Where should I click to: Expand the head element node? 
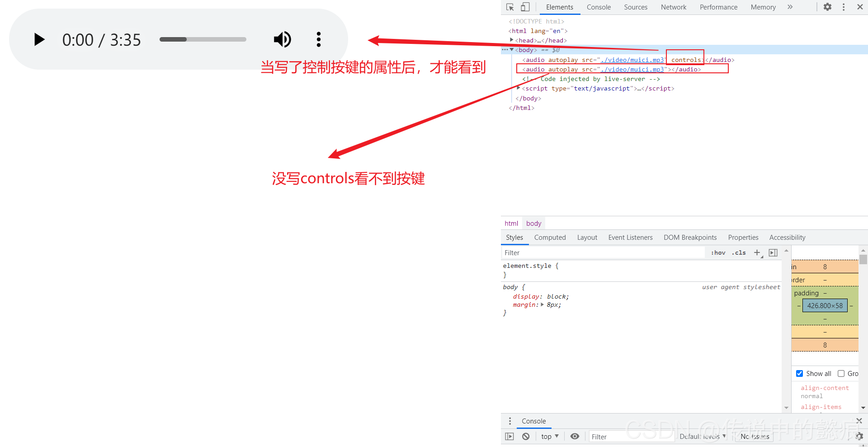click(x=511, y=40)
